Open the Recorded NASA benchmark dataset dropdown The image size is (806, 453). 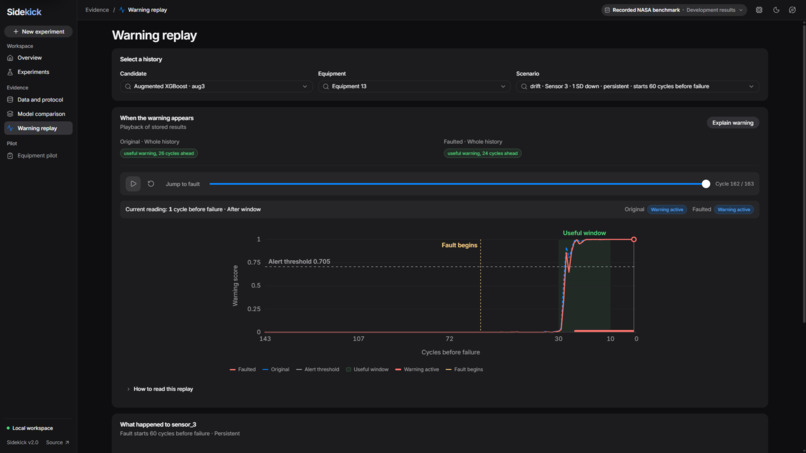click(x=674, y=10)
